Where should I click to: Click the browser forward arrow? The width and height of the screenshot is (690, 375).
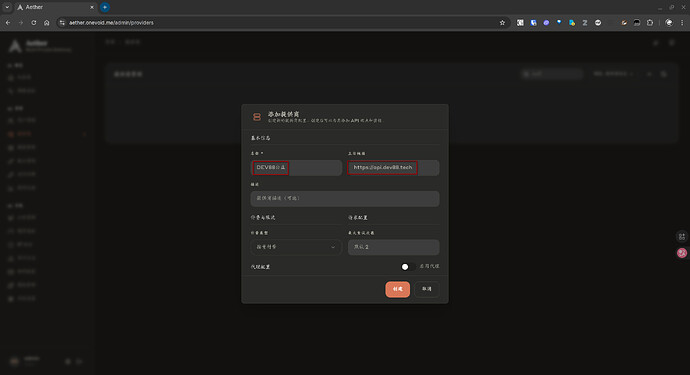click(21, 22)
